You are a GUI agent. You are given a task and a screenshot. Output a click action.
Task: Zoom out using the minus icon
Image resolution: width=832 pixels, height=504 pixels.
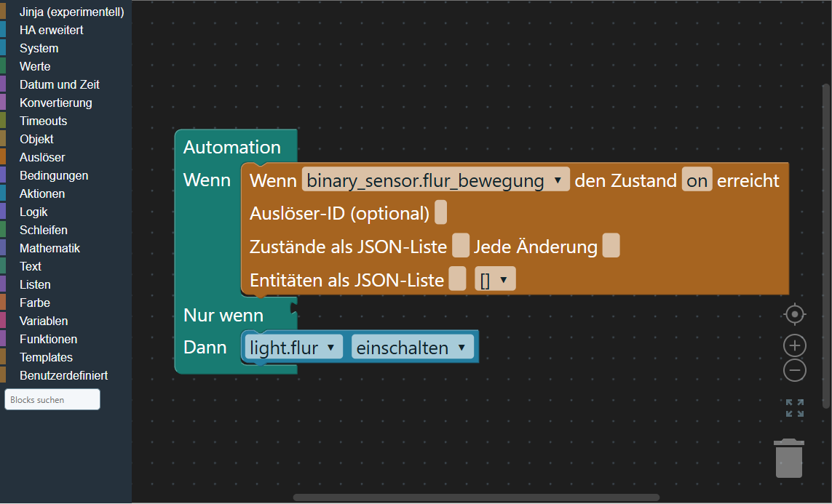click(x=794, y=370)
